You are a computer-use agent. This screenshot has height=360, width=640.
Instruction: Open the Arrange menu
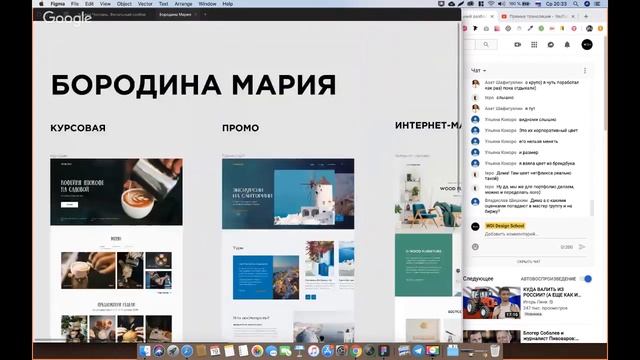click(x=183, y=4)
